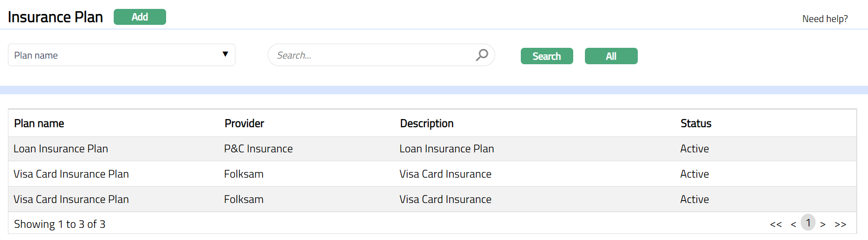Go to the first page (<<)
Screen dimensions: 868x240
(775, 225)
